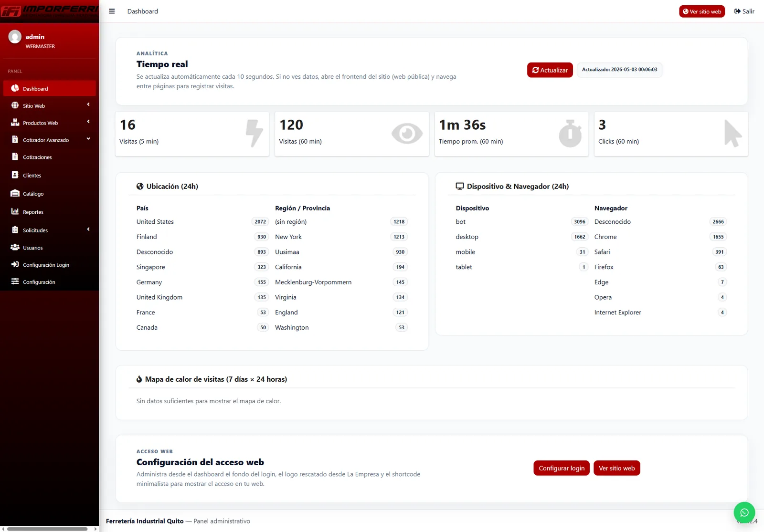Collapse the Cotizador Avanzado chevron

[x=88, y=139]
